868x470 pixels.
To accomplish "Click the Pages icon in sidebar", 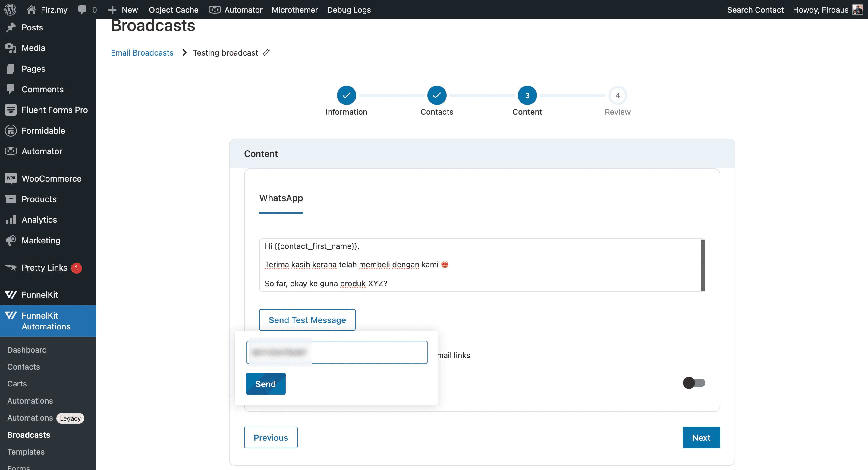I will pyautogui.click(x=11, y=68).
